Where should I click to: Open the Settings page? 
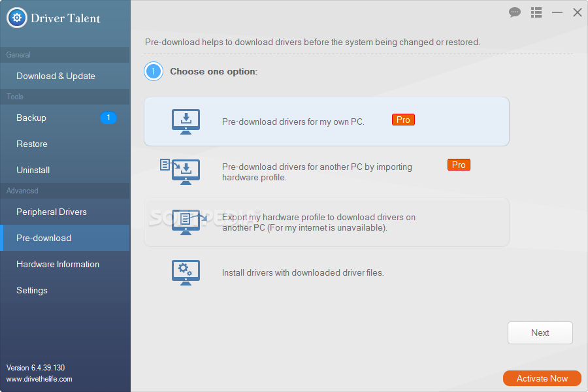pyautogui.click(x=65, y=290)
